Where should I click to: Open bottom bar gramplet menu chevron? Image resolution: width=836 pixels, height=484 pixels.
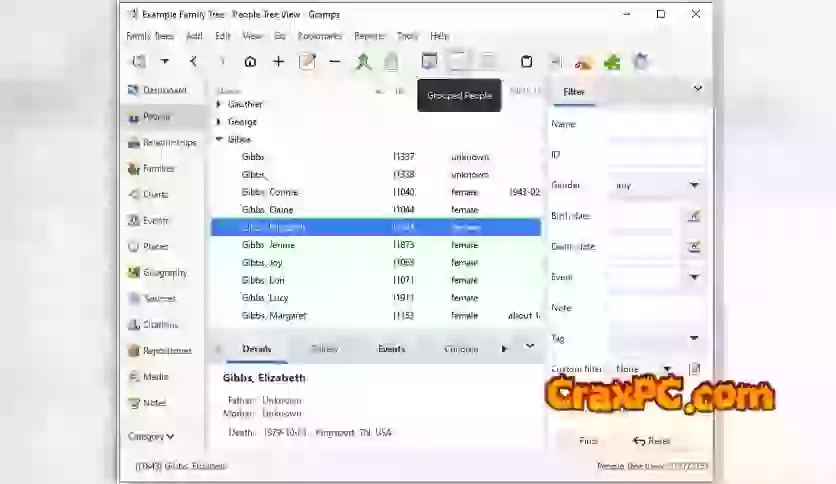[x=529, y=346]
